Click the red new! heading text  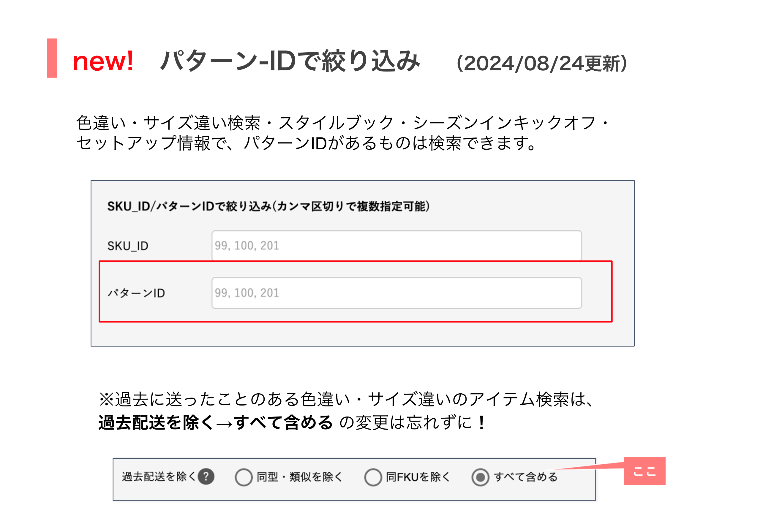pos(103,62)
